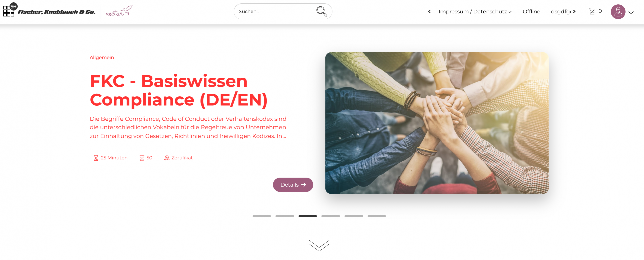Open the user avatar profile icon
Image resolution: width=644 pixels, height=260 pixels.
[618, 12]
